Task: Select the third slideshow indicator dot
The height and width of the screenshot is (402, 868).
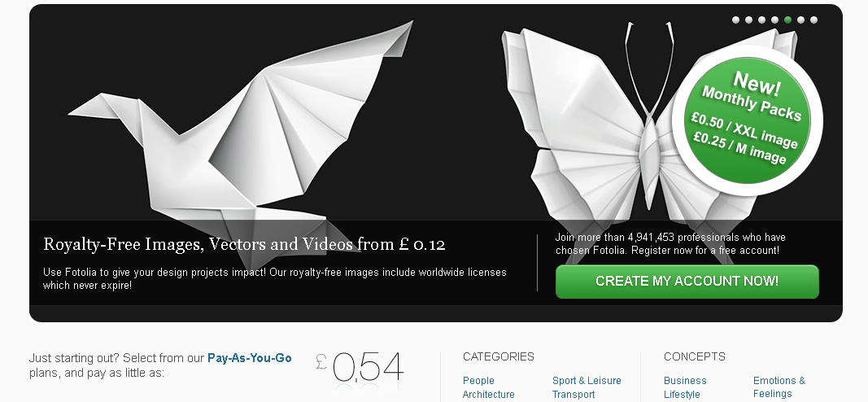Action: [x=761, y=20]
